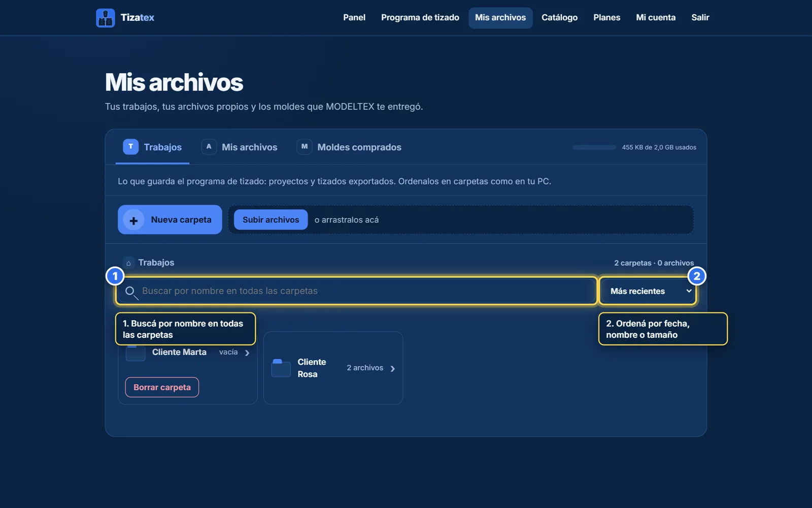Switch to the Moldes comprados tab

click(349, 147)
